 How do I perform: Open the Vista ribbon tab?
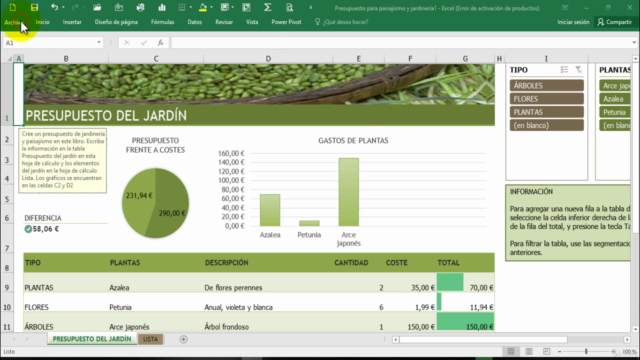252,22
